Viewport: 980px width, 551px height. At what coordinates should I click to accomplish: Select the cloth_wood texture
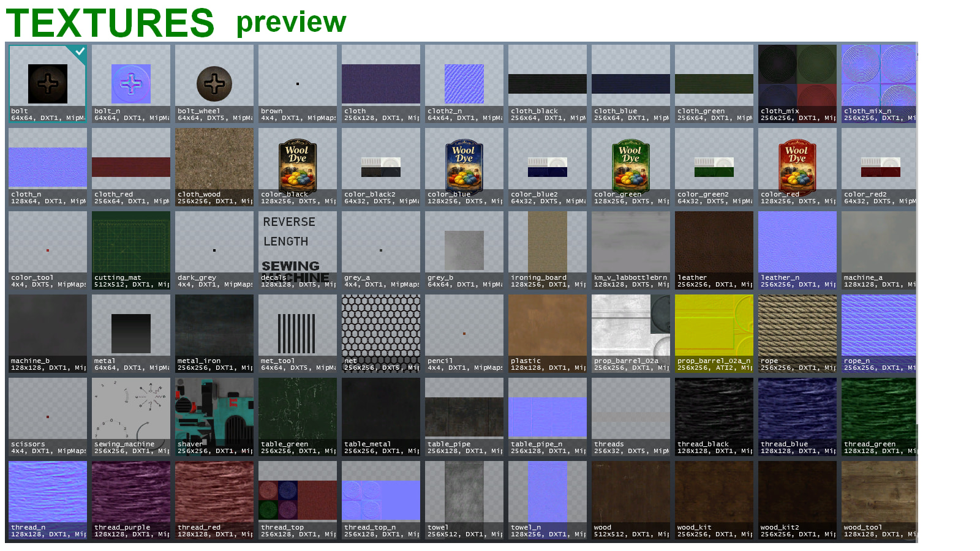click(x=214, y=167)
